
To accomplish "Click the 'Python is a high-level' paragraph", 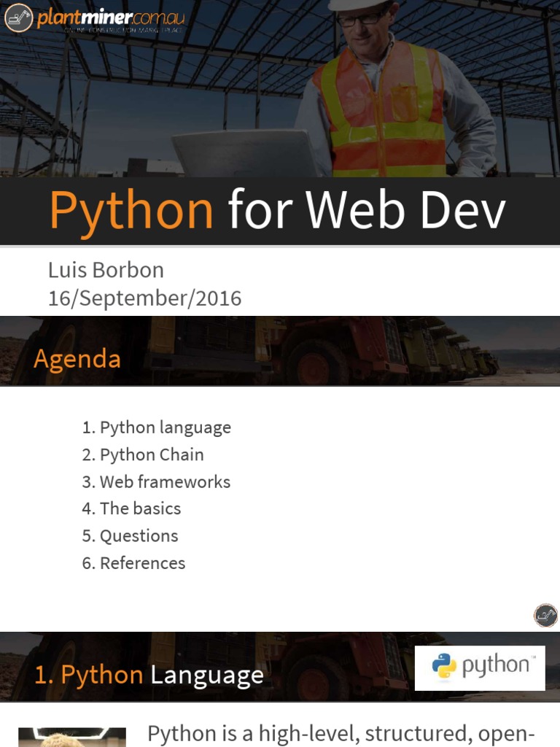I will click(x=341, y=734).
